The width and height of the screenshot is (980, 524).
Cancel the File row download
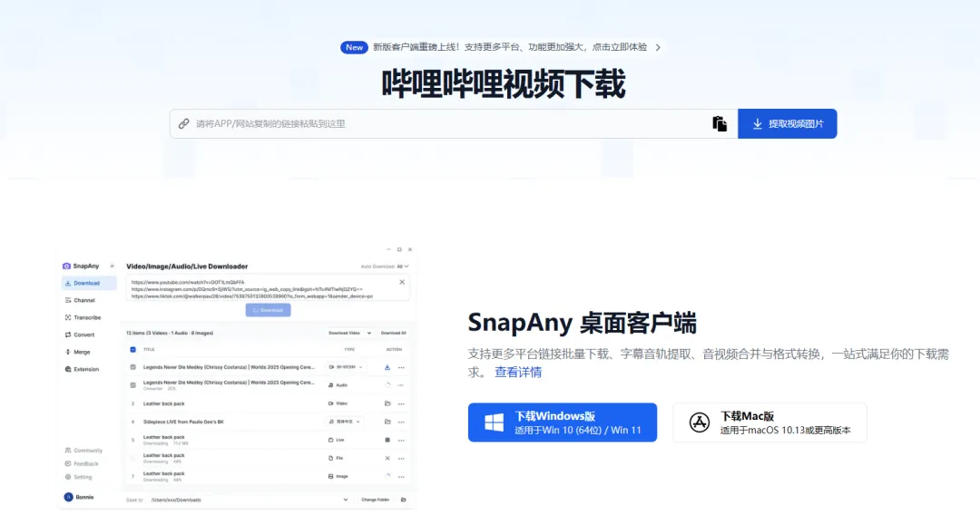coord(387,458)
